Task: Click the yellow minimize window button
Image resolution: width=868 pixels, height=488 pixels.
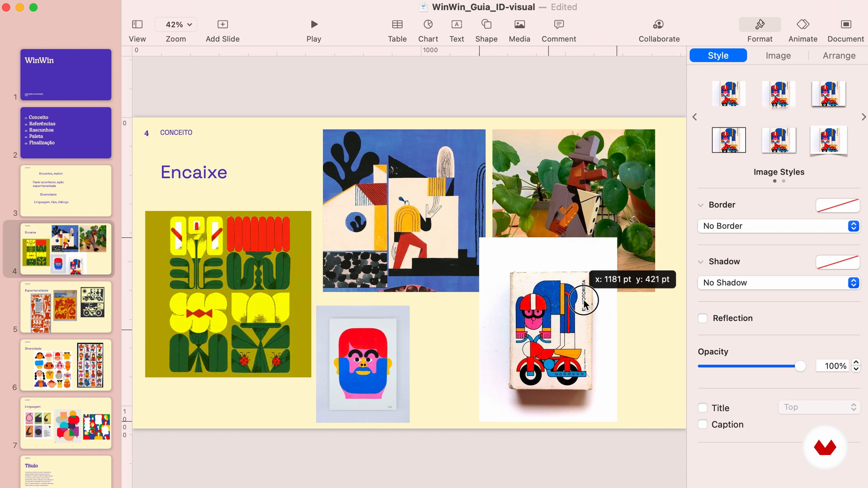Action: 20,7
